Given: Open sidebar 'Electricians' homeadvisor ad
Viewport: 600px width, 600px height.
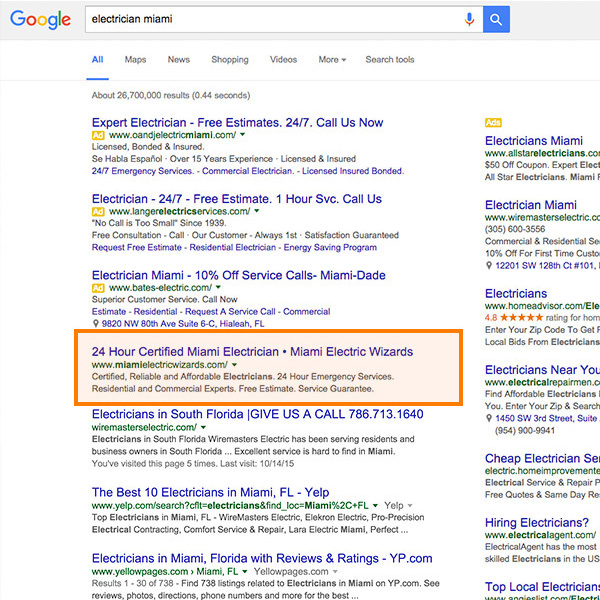Looking at the screenshot, I should pyautogui.click(x=516, y=293).
